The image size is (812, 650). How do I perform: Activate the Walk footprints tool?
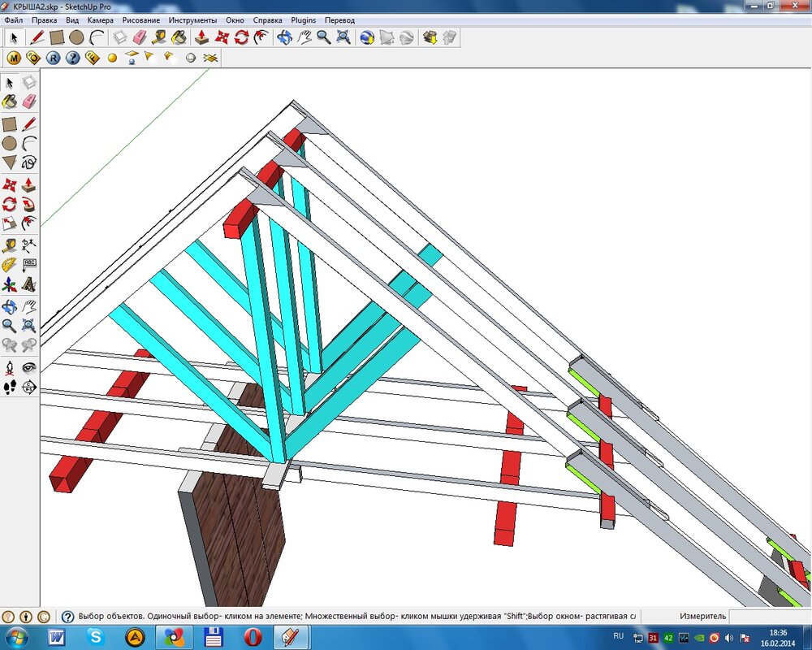tap(9, 388)
